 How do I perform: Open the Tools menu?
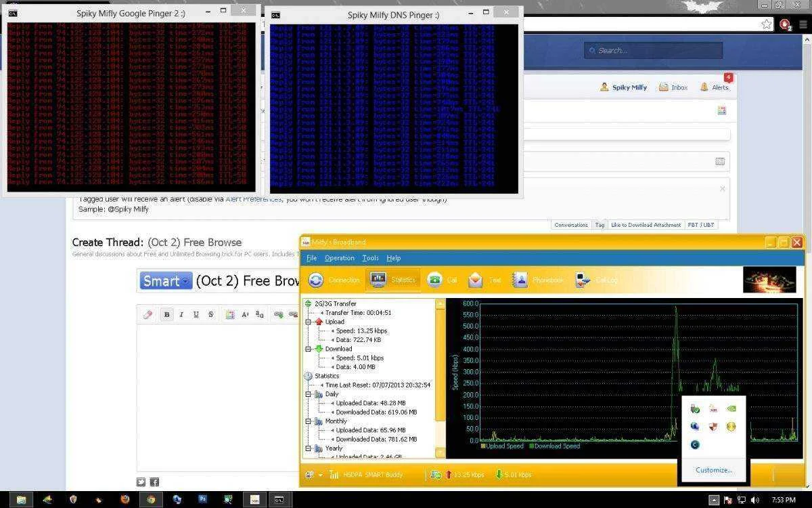coord(370,258)
